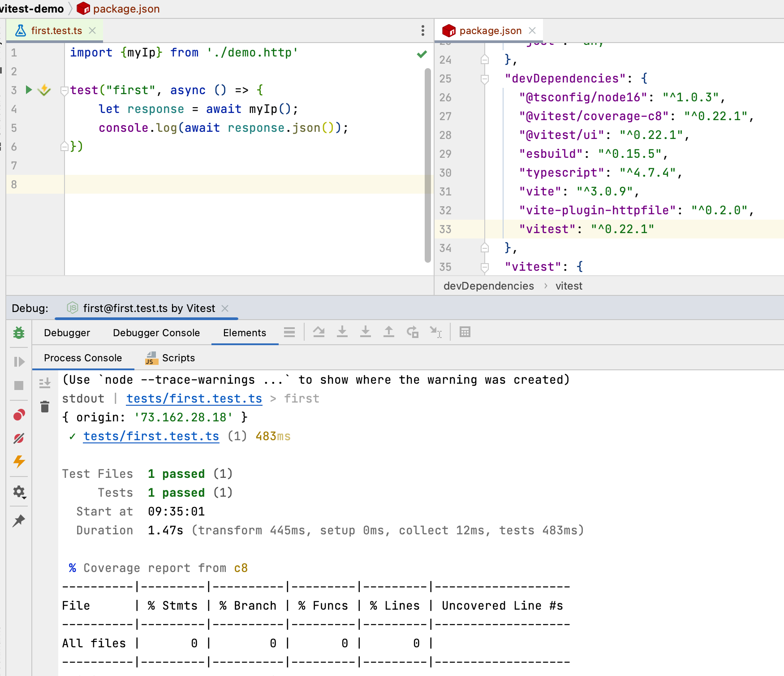This screenshot has height=676, width=784.
Task: Click the lightning bolt icon in the debug sidebar
Action: [19, 461]
